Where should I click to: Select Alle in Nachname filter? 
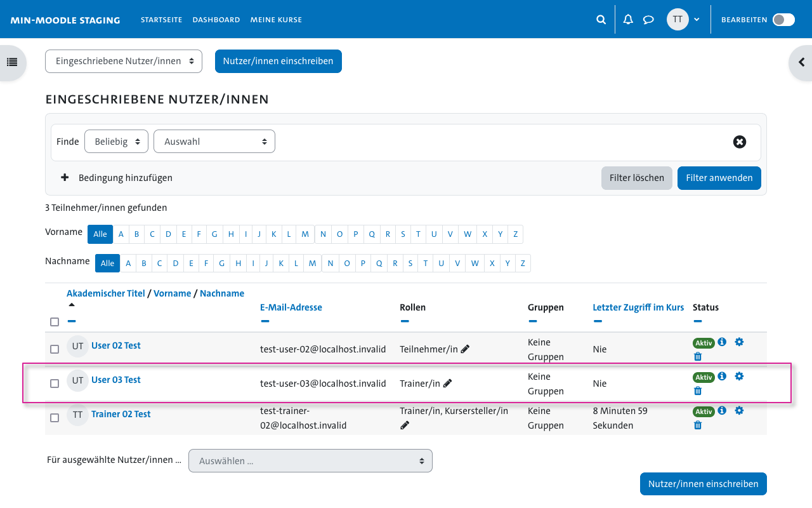108,264
